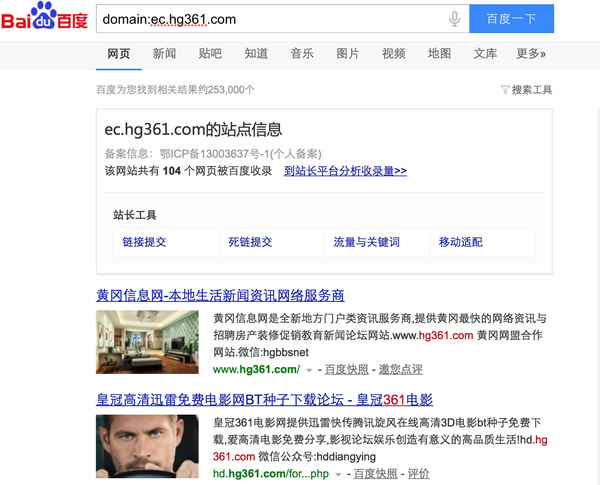This screenshot has height=485, width=600.
Task: Focus the search field containing domain:ec.hg361.com
Action: [282, 19]
